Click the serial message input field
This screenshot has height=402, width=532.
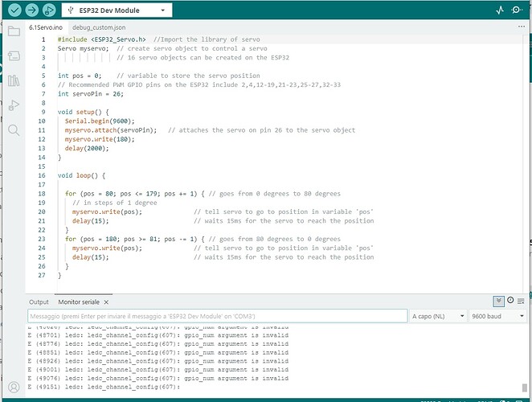(x=218, y=316)
